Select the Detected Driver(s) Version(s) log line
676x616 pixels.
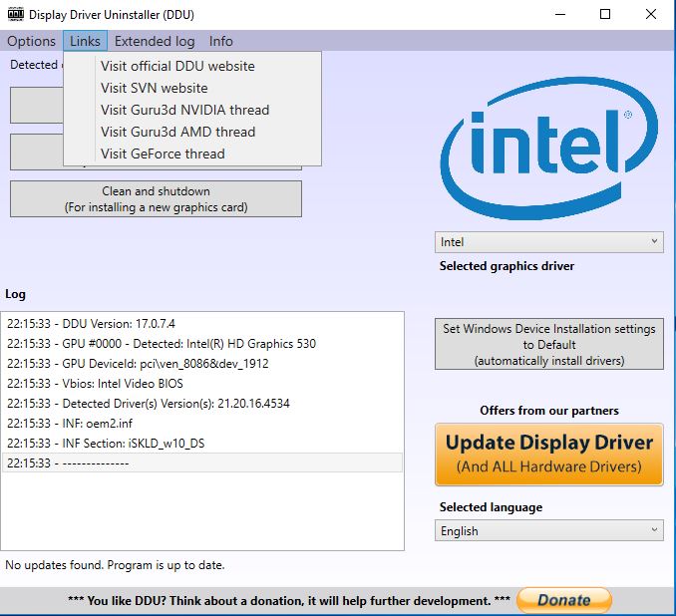pos(202,404)
